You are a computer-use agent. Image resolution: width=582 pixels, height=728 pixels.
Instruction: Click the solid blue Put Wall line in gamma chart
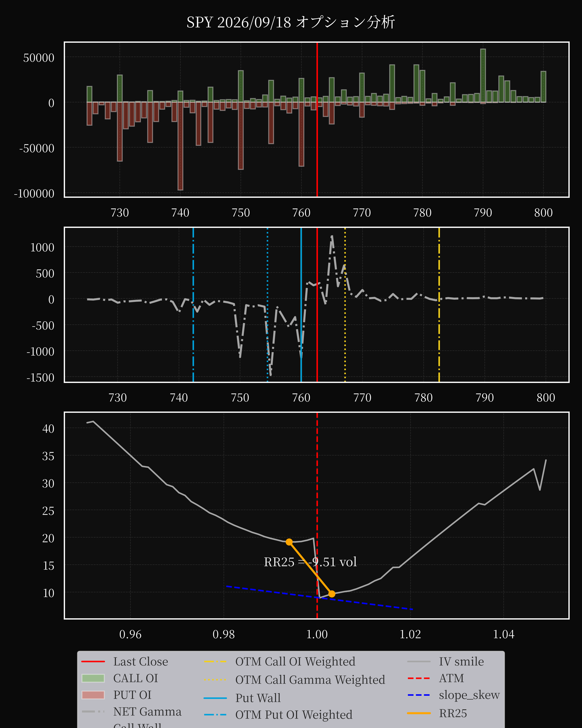[301, 305]
